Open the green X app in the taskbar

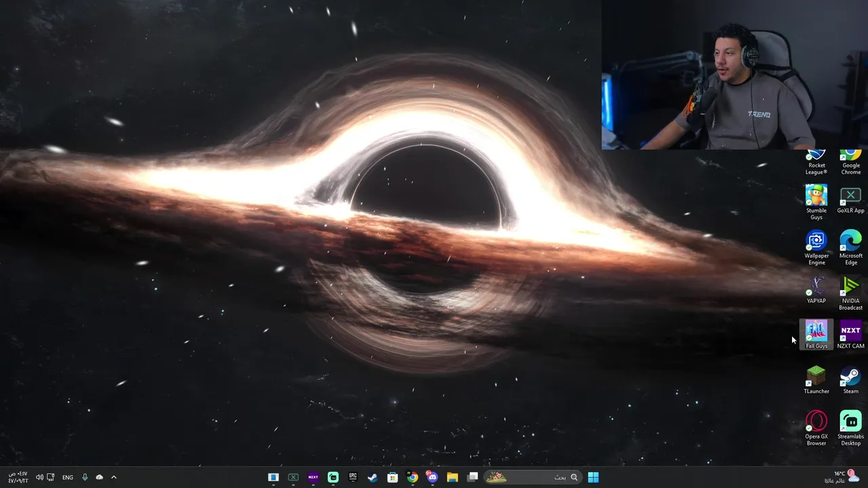tap(293, 477)
